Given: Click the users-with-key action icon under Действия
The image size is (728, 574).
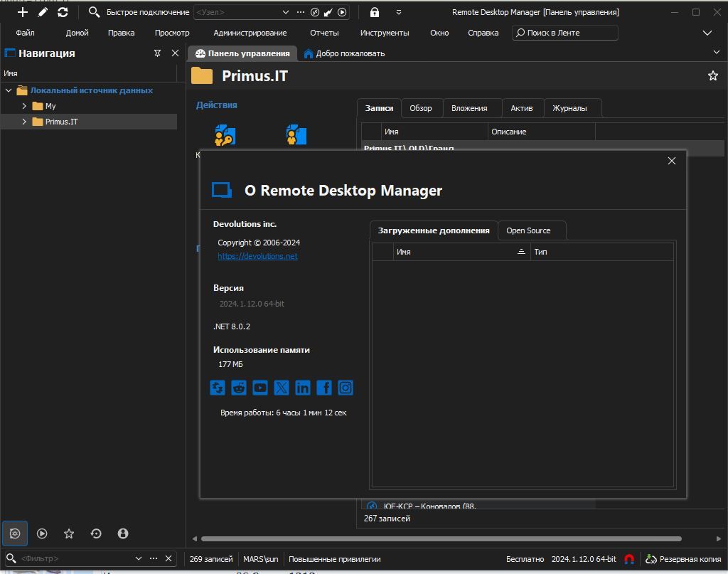Looking at the screenshot, I should (225, 135).
